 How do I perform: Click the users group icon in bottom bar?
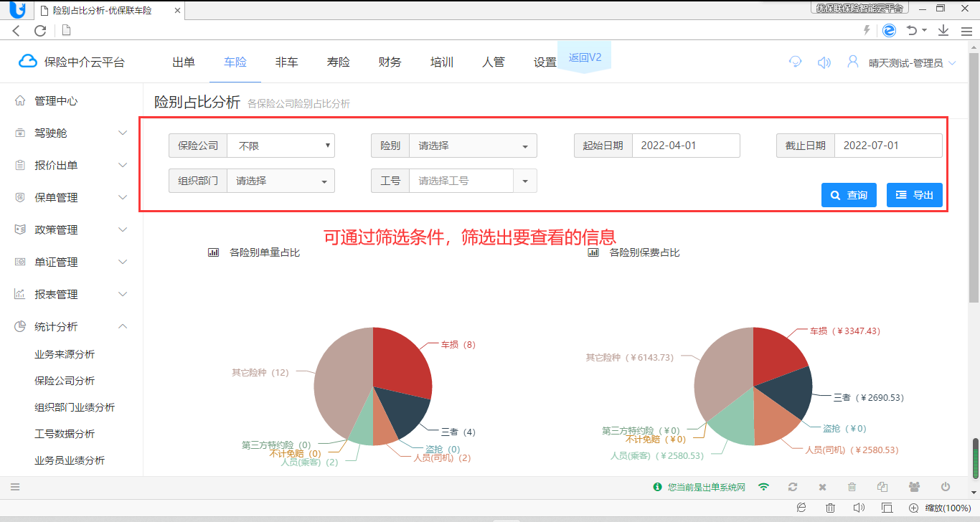[914, 487]
